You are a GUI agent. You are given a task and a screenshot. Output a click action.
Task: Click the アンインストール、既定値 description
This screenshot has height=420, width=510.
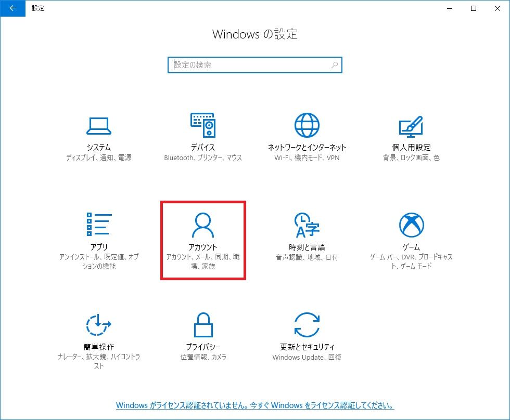click(x=99, y=261)
